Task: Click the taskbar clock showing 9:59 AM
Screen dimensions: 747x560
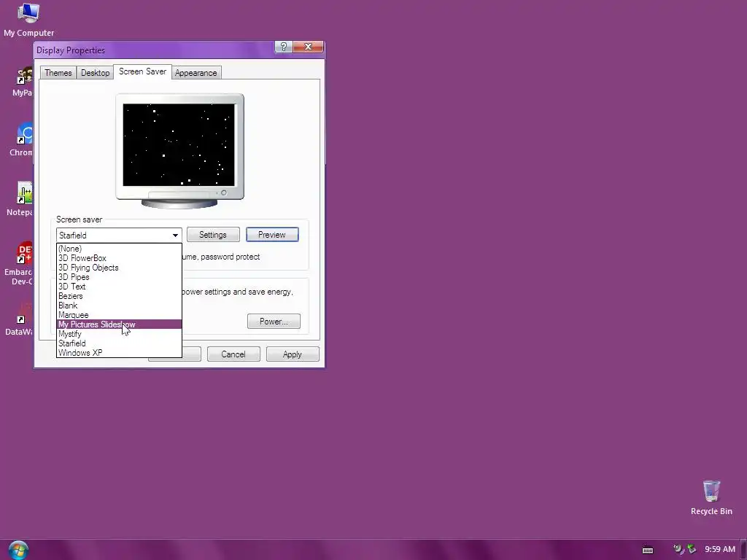Action: [720, 549]
